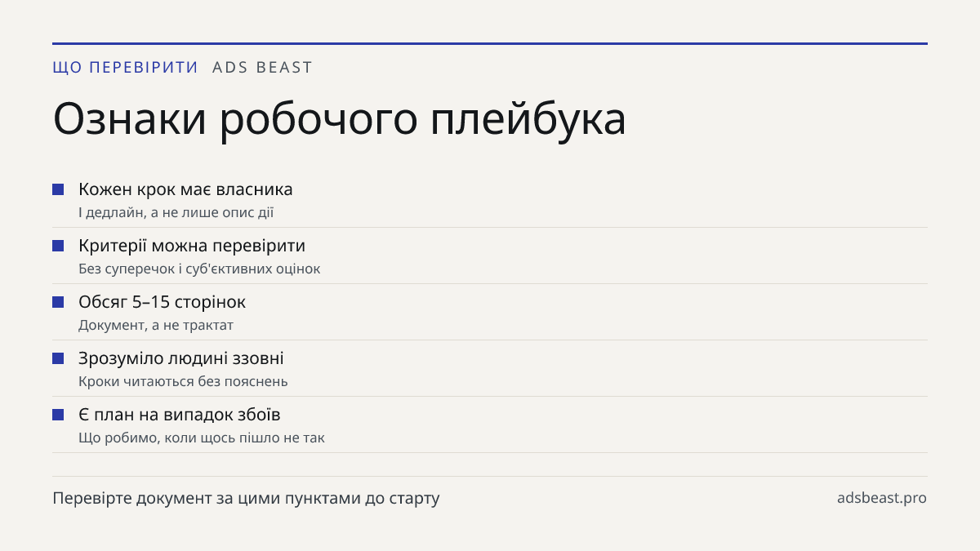Select the line 'Кожен крок має власника'
This screenshot has height=551, width=980.
185,189
